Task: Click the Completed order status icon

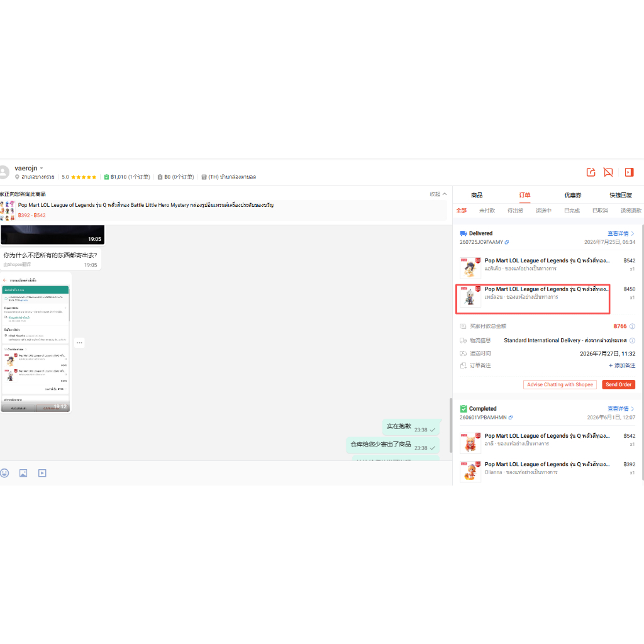Action: pos(464,409)
